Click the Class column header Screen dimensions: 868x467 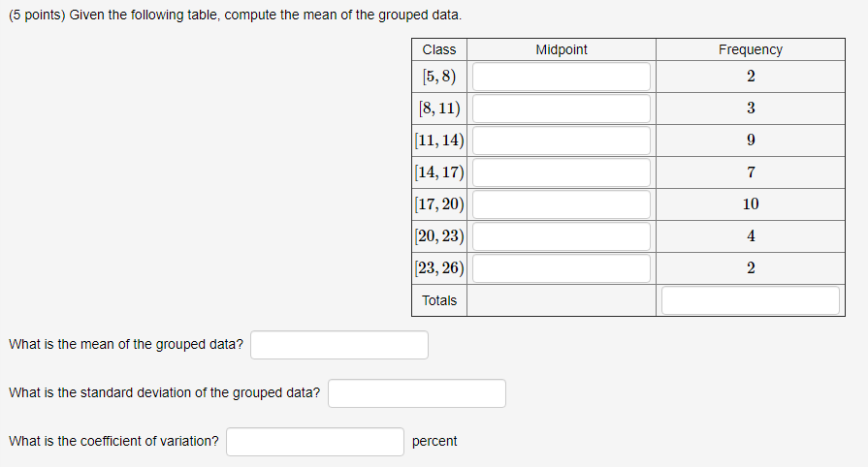[x=439, y=49]
